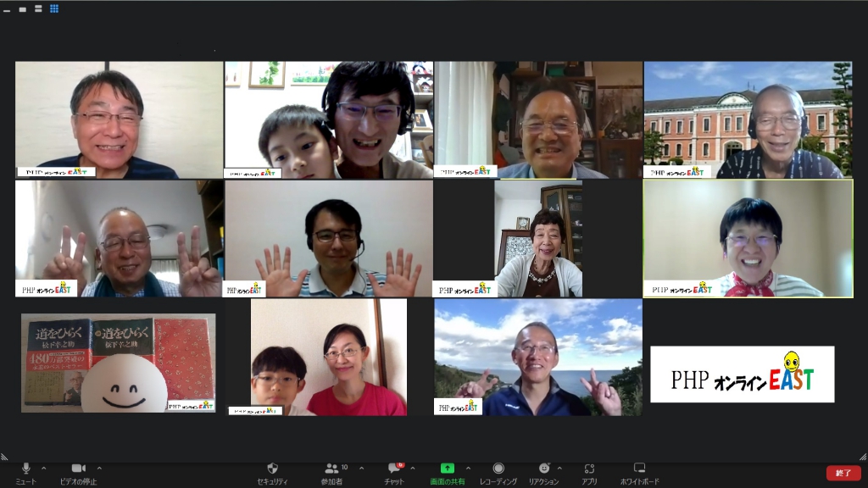Expand the arrow next to participants

(x=361, y=468)
